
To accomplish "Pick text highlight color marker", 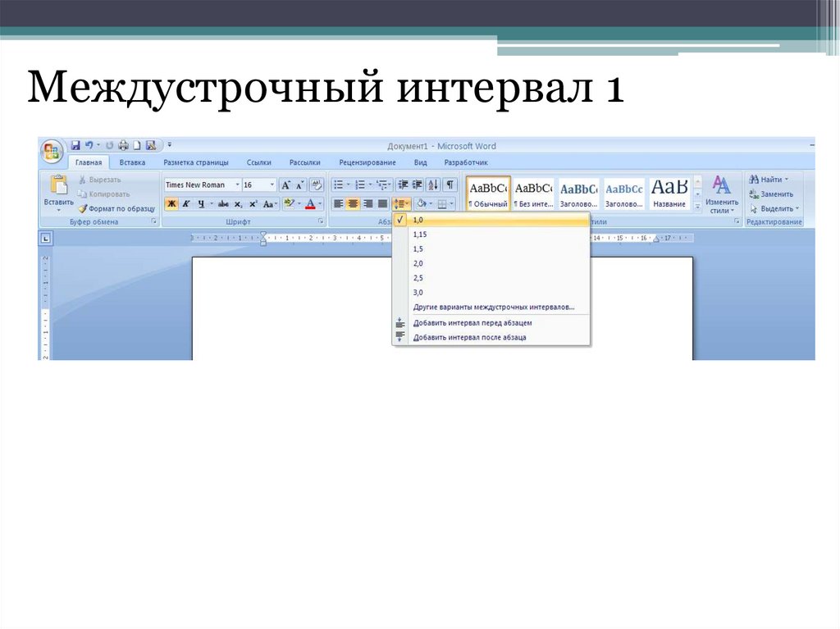I will pyautogui.click(x=290, y=203).
